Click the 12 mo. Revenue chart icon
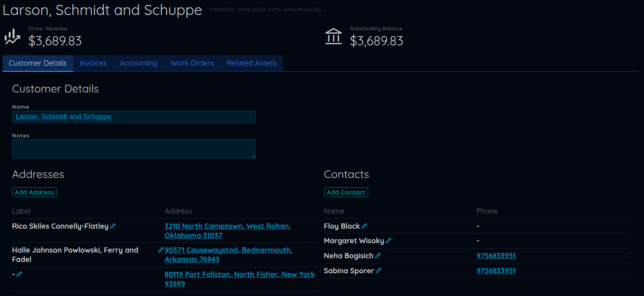This screenshot has width=644, height=296. tap(12, 36)
